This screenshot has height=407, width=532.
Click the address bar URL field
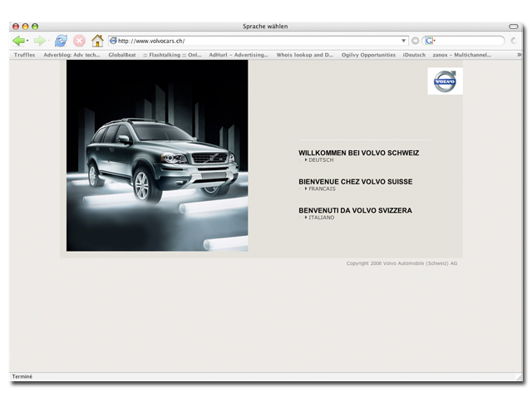click(258, 41)
